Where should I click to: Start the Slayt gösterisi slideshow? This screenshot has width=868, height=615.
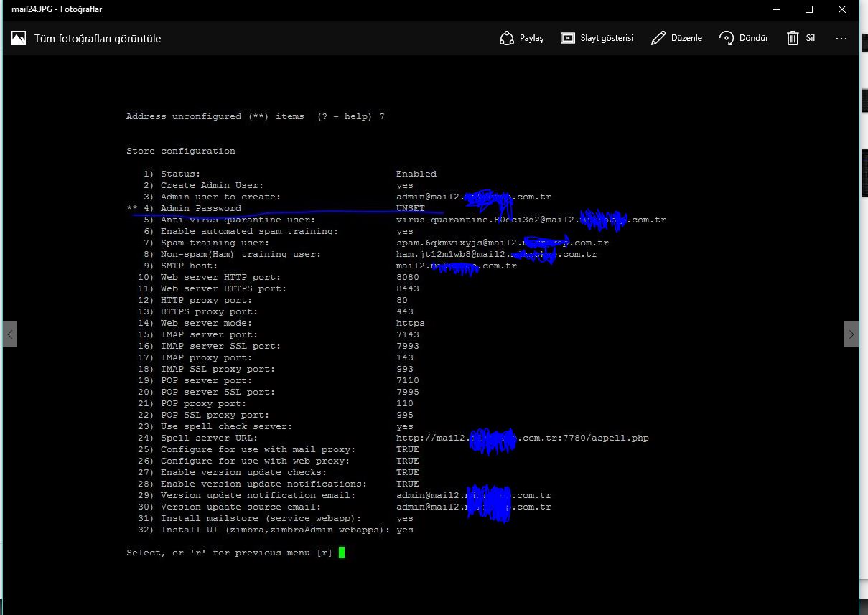click(597, 38)
